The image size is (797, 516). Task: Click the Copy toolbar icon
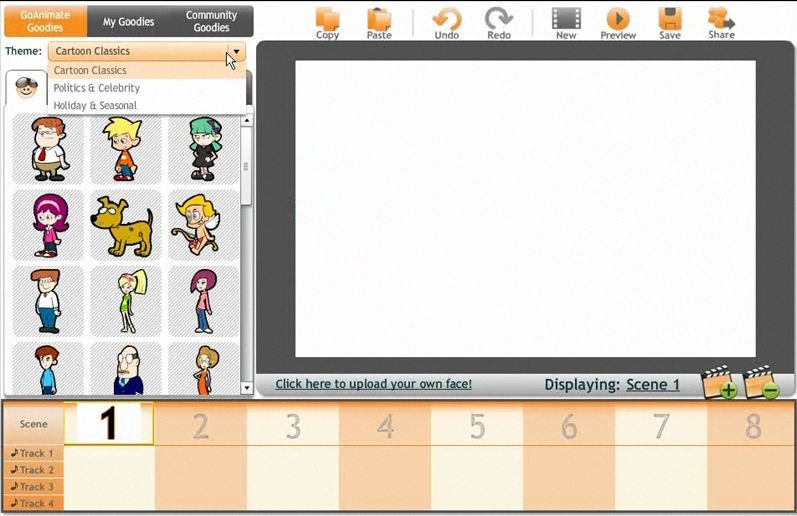(327, 24)
